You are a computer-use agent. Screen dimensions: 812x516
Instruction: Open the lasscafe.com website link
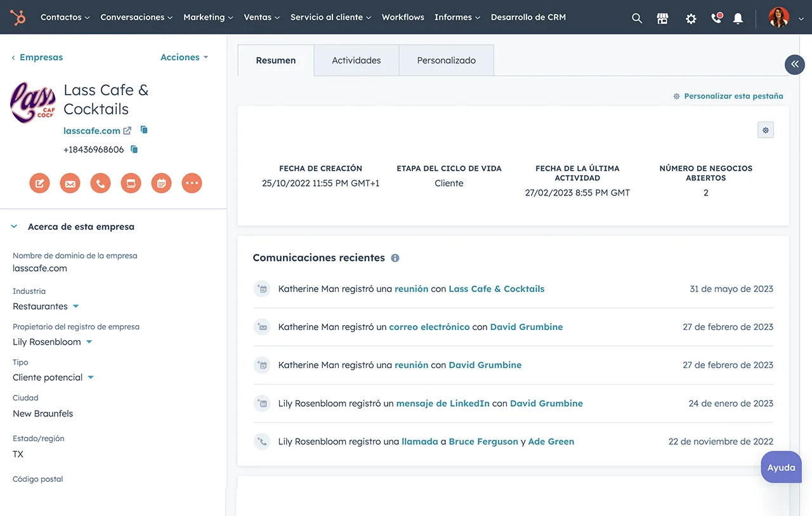pyautogui.click(x=92, y=131)
